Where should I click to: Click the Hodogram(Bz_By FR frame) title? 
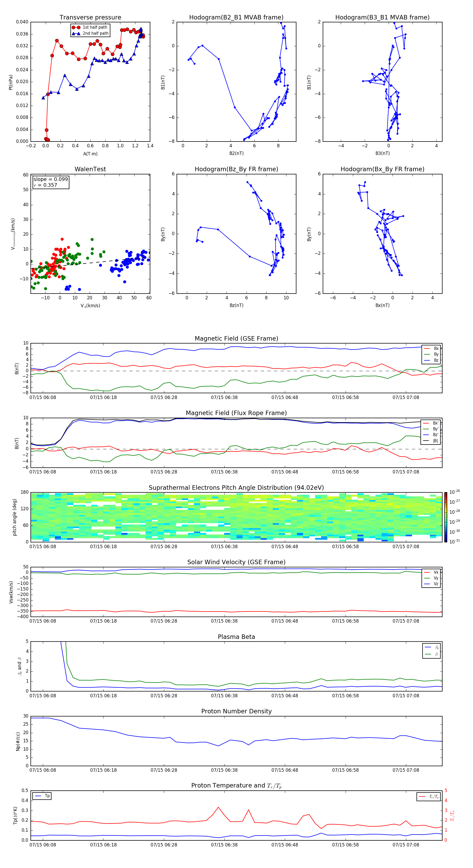(236, 169)
